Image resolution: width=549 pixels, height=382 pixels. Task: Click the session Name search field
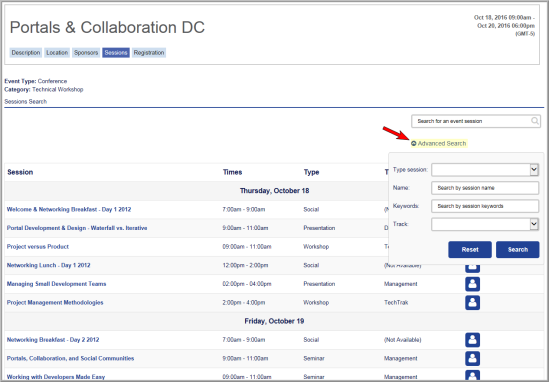click(485, 188)
